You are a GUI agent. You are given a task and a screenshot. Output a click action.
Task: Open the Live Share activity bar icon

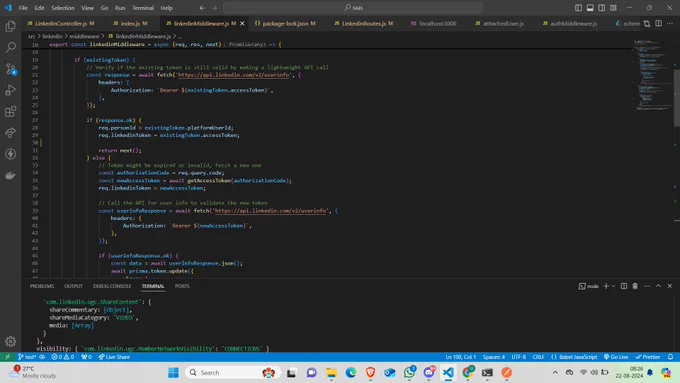coord(10,133)
